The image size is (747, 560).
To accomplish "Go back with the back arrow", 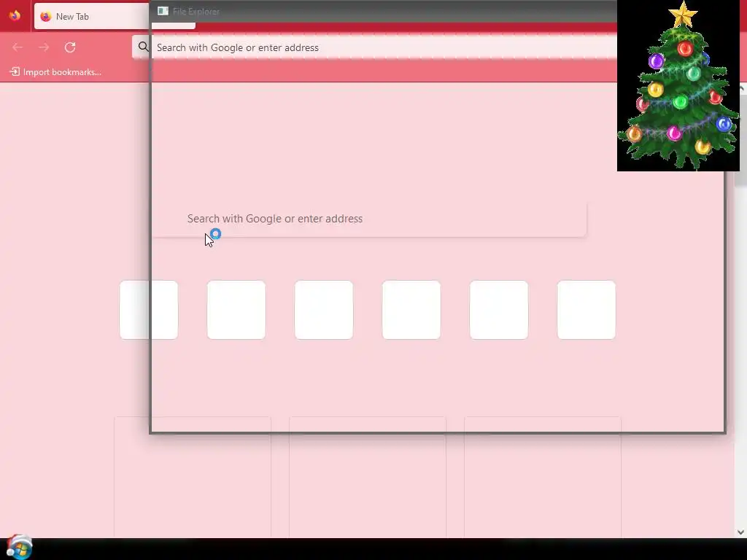I will coord(18,47).
